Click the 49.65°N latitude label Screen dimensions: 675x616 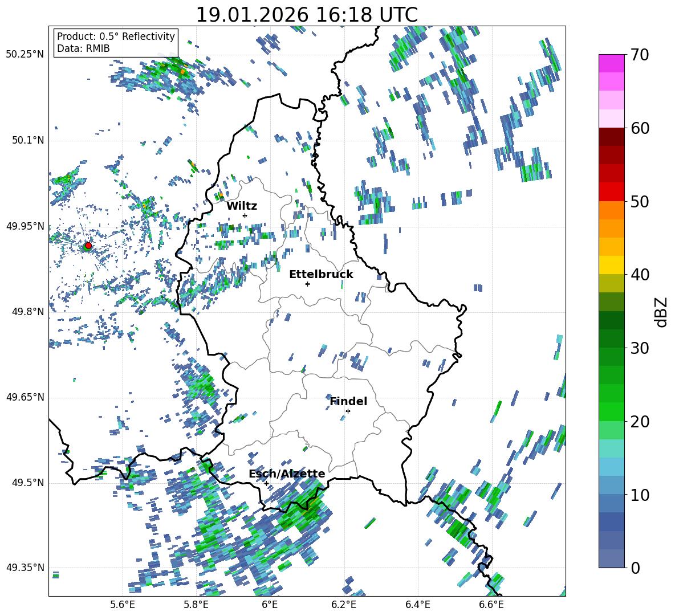click(x=25, y=397)
